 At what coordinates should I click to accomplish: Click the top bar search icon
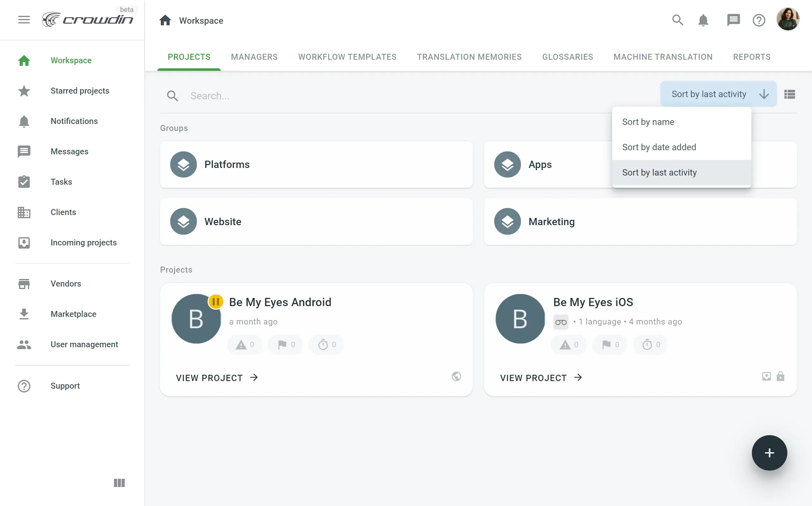click(x=678, y=20)
